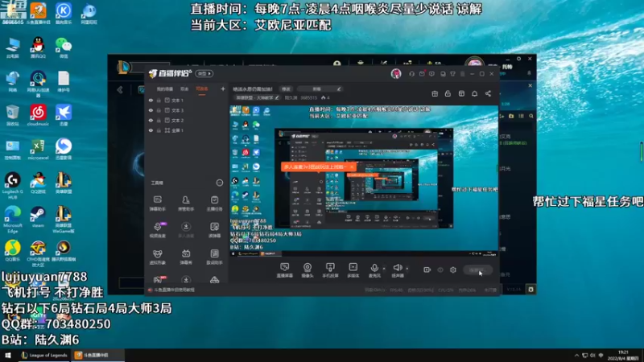Click the live preview thumbnail area

point(364,180)
